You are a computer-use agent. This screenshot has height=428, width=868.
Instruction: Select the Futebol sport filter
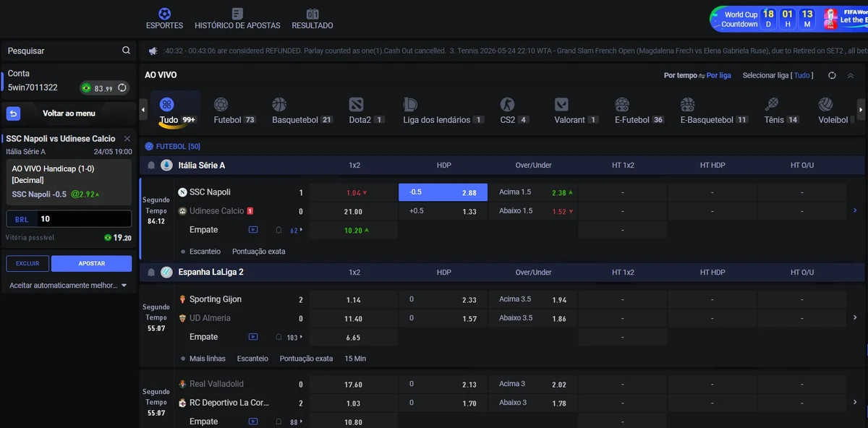pyautogui.click(x=235, y=111)
